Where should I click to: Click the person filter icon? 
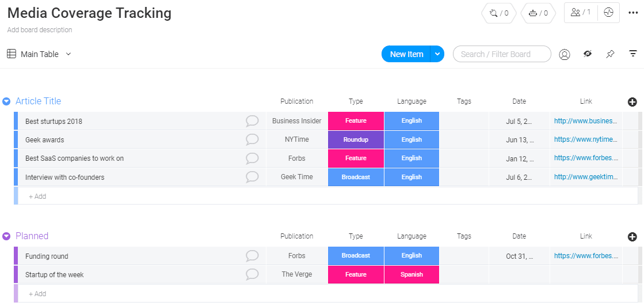(565, 54)
